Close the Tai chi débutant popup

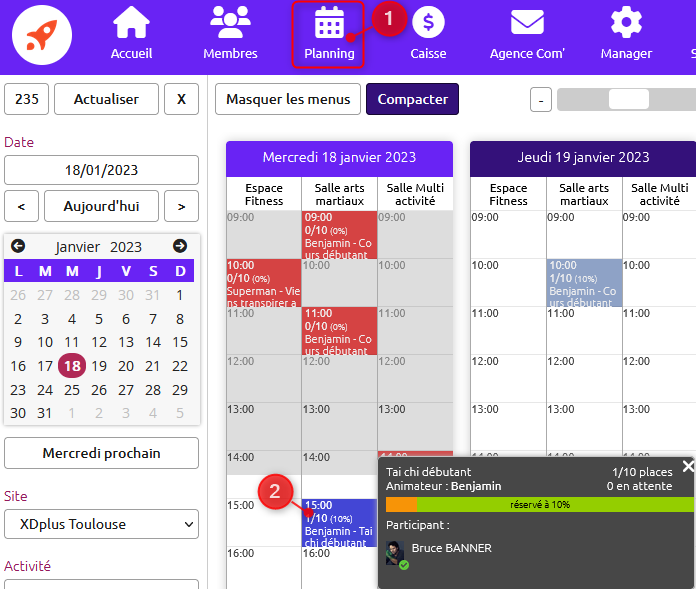click(688, 466)
